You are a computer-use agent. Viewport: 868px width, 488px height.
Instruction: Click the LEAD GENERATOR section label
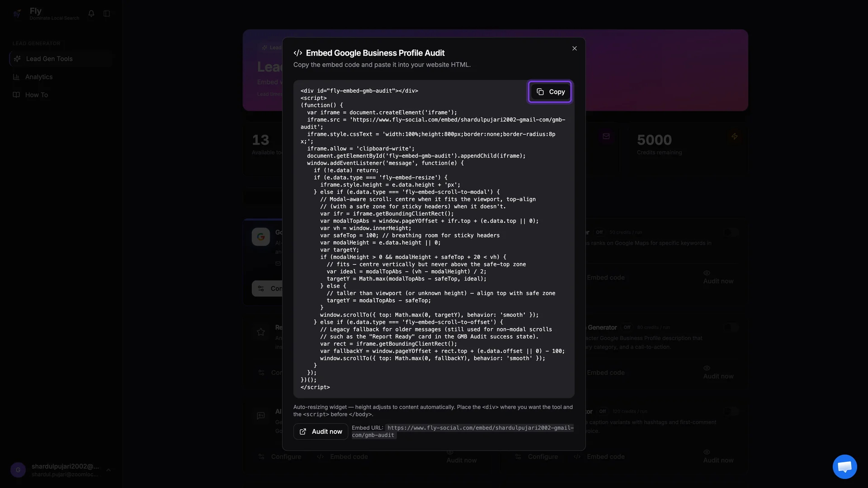pyautogui.click(x=36, y=43)
